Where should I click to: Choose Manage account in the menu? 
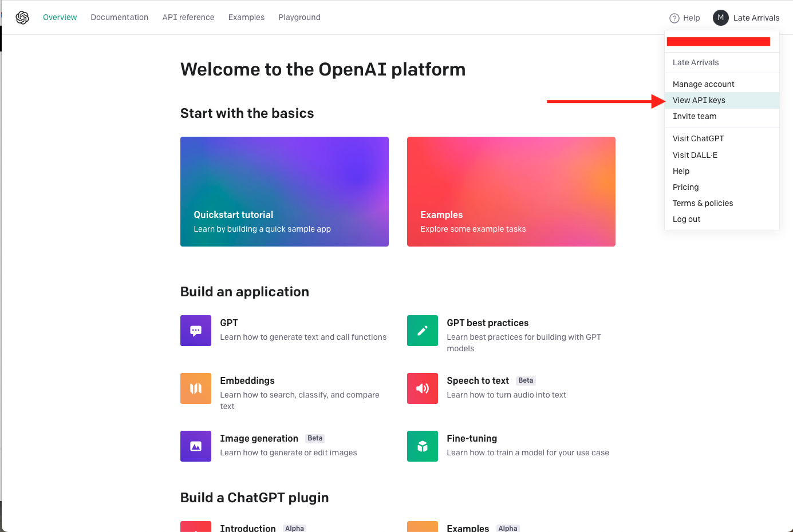[703, 84]
